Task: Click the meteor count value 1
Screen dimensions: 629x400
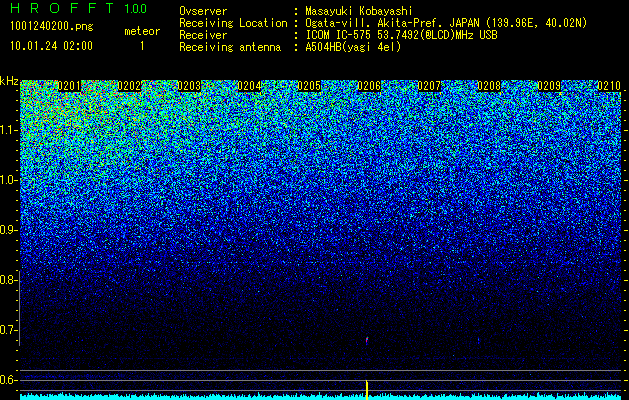Action: [x=142, y=46]
